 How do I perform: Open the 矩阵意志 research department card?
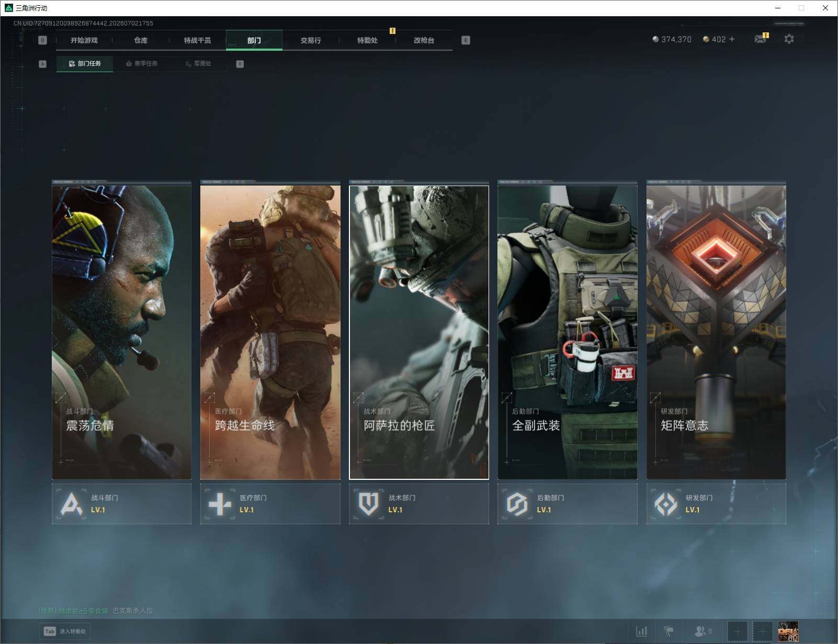[x=716, y=332]
